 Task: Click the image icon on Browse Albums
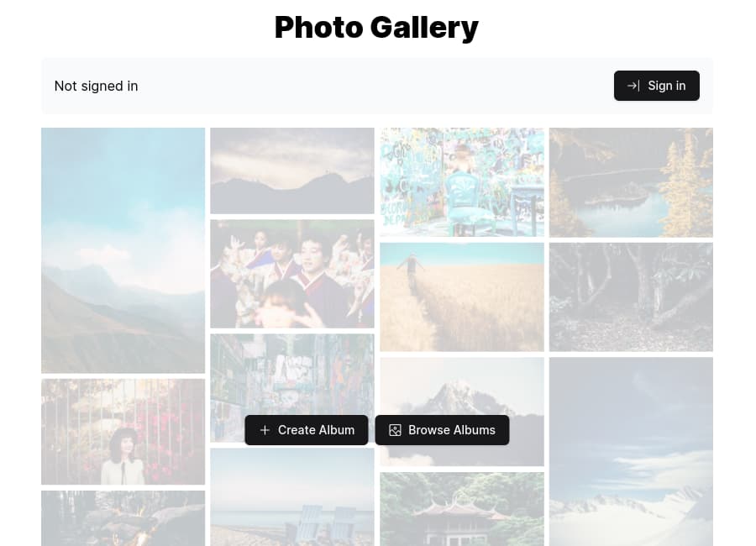tap(395, 430)
